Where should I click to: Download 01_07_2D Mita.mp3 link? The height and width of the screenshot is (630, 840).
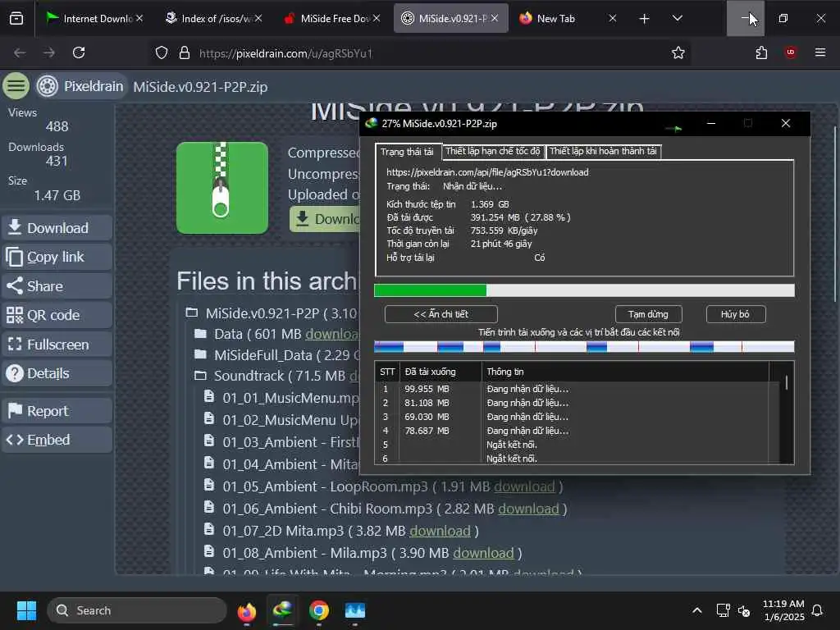click(440, 531)
